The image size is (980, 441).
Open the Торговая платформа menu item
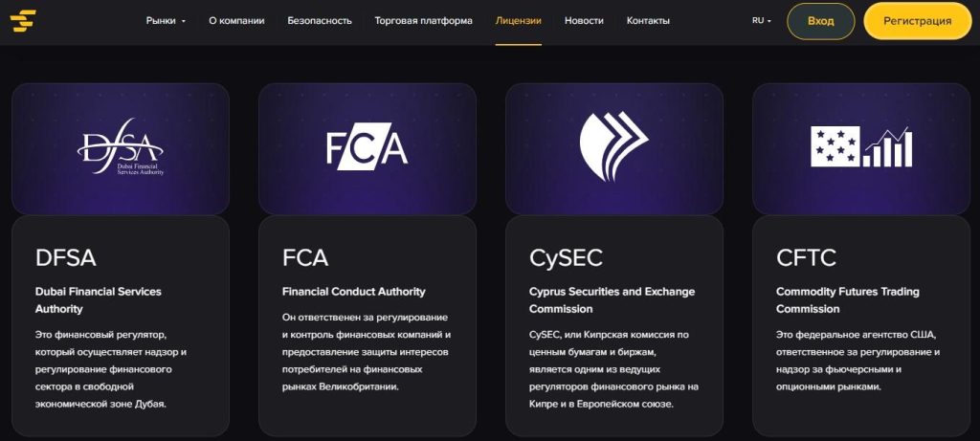point(423,21)
